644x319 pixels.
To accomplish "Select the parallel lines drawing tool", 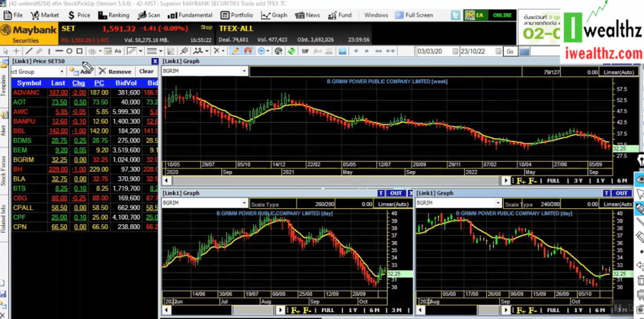I will pyautogui.click(x=39, y=51).
